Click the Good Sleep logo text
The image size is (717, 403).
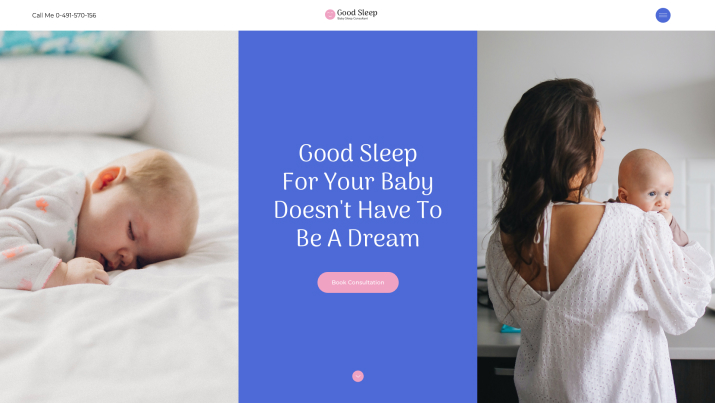pyautogui.click(x=357, y=12)
